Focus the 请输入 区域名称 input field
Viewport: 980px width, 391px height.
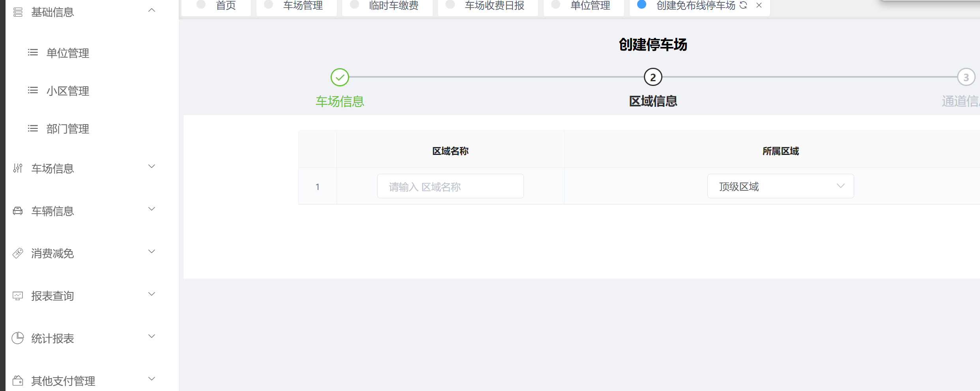click(450, 186)
